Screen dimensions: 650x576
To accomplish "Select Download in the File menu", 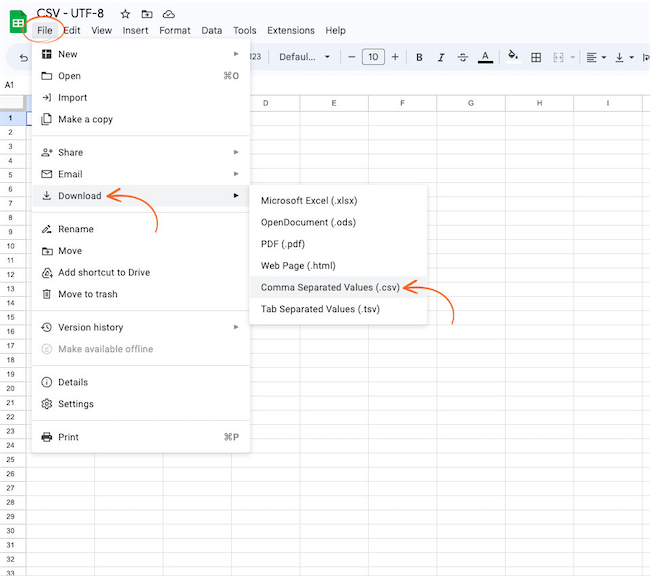I will pos(141,195).
